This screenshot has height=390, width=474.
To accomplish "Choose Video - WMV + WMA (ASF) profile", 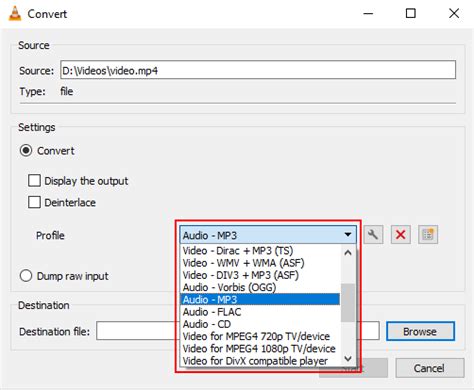I will coord(260,263).
